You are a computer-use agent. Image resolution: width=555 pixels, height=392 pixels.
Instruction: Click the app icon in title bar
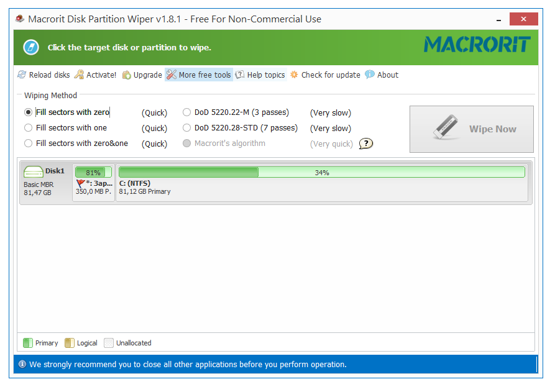pos(20,19)
